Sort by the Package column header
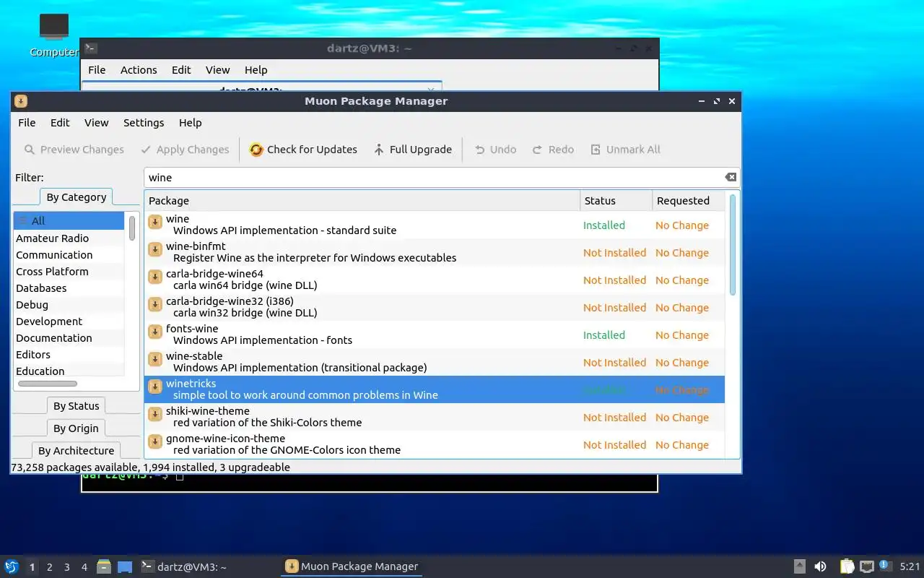This screenshot has height=578, width=924. [x=362, y=201]
